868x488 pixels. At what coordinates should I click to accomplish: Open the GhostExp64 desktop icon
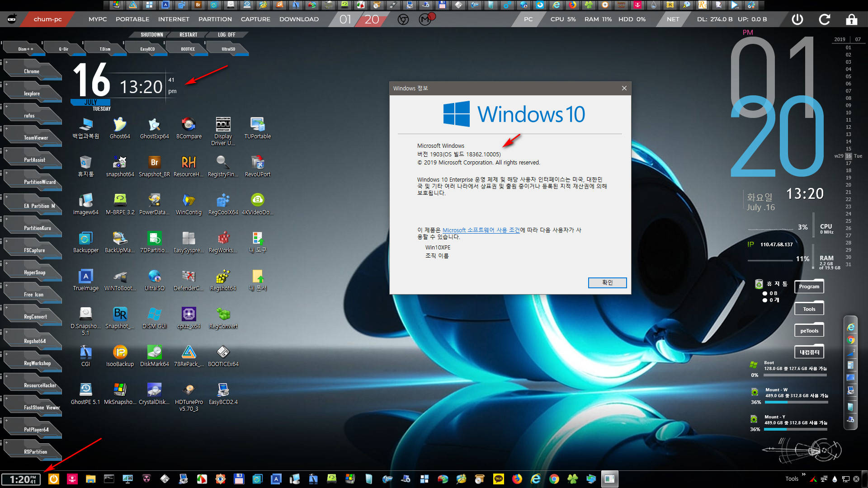pyautogui.click(x=154, y=128)
